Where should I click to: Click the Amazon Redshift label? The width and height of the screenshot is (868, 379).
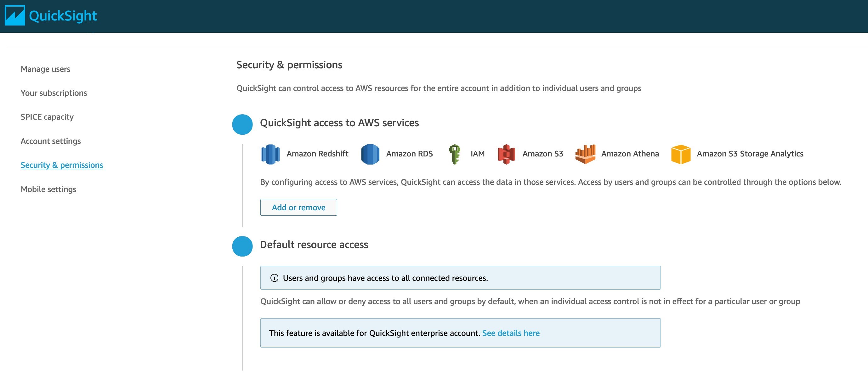pos(317,154)
